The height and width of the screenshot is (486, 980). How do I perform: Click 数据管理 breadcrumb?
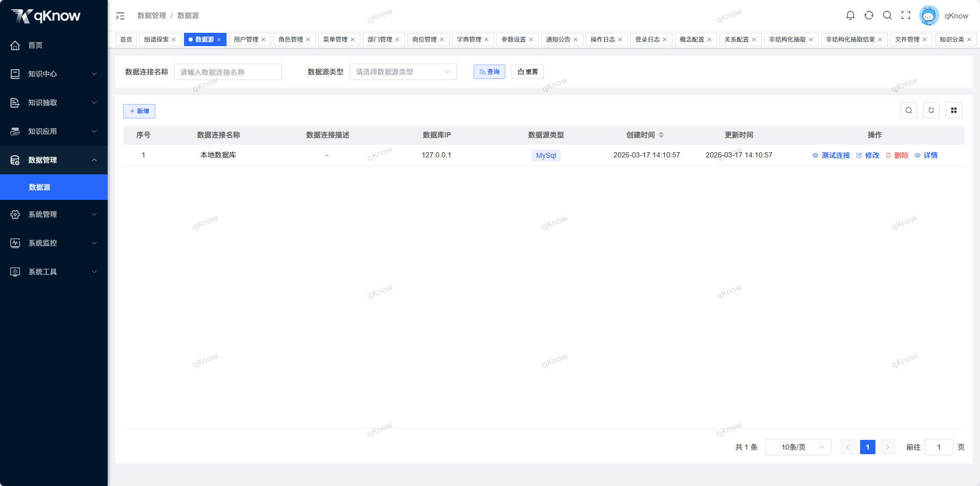pos(152,15)
